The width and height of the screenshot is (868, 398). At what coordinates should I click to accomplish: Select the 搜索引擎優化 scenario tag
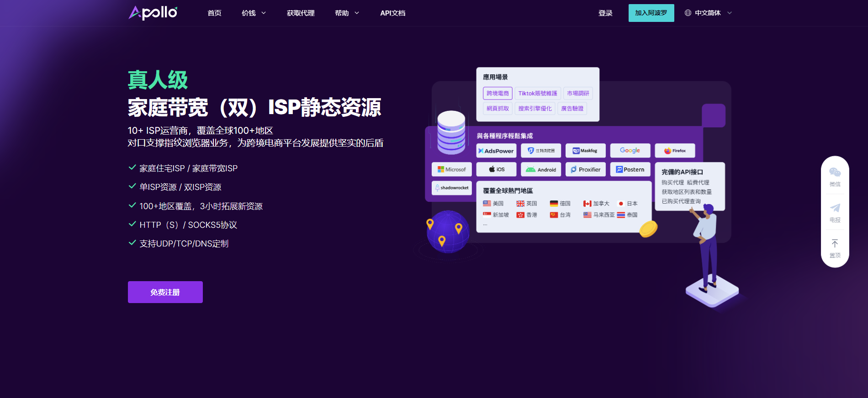pos(535,109)
